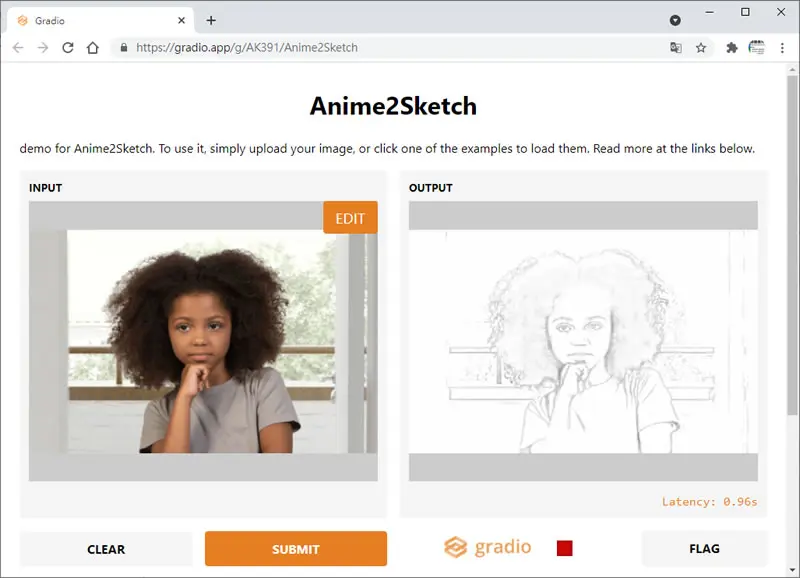Click the translate page icon in address bar

[x=676, y=47]
